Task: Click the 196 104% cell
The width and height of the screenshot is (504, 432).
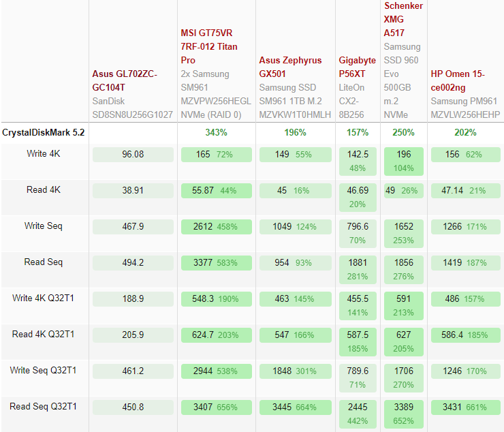Action: tap(404, 161)
